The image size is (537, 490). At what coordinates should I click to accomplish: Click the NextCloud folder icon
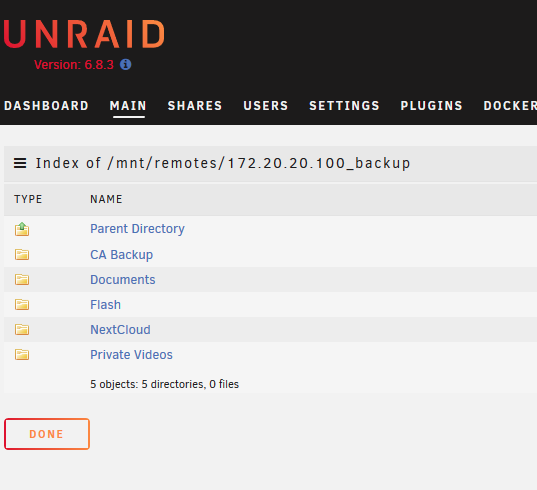(22, 329)
